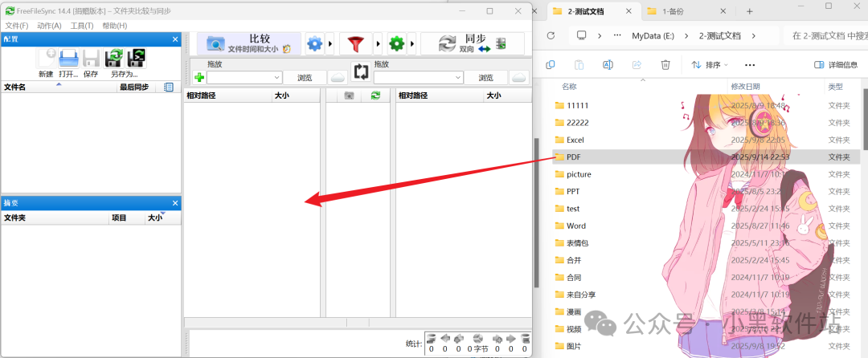Click Explorer share icon
The height and width of the screenshot is (358, 868).
point(637,65)
